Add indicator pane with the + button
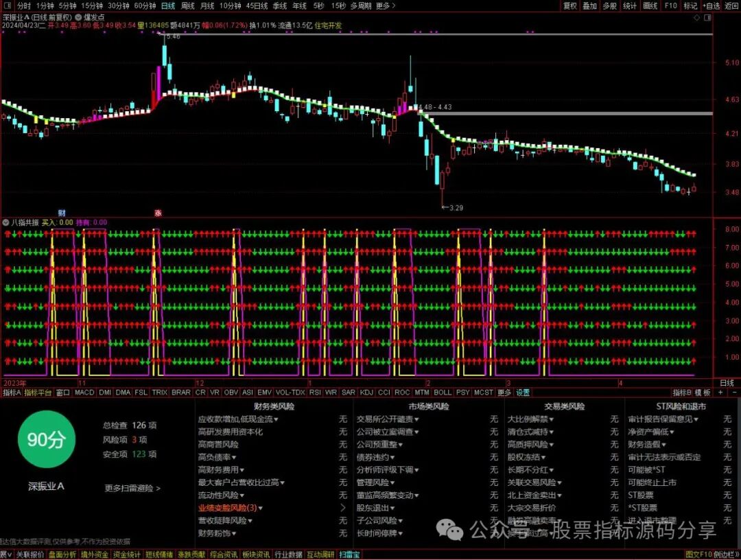This screenshot has height=560, width=741. pyautogui.click(x=720, y=393)
